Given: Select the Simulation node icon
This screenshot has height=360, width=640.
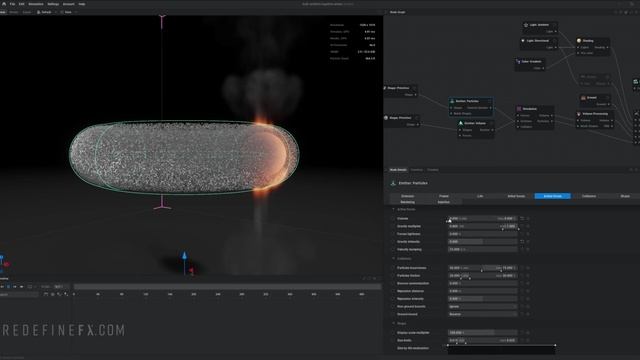Looking at the screenshot, I should pos(519,109).
